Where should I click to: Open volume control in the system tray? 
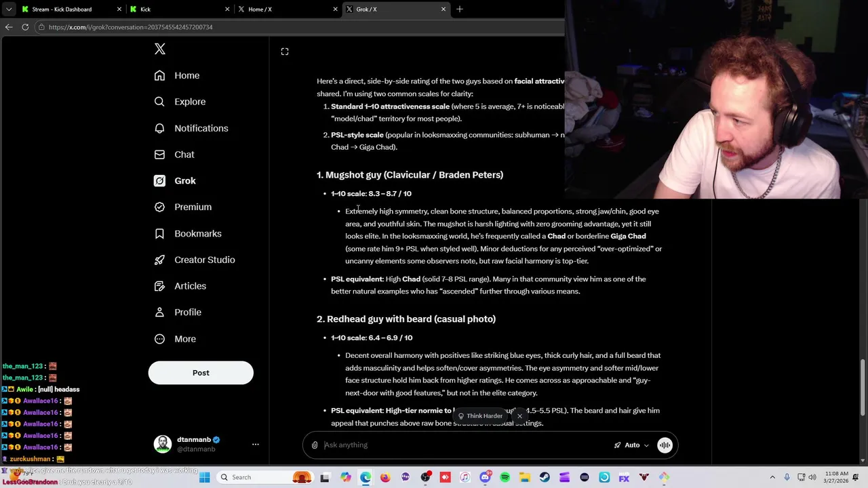(812, 477)
